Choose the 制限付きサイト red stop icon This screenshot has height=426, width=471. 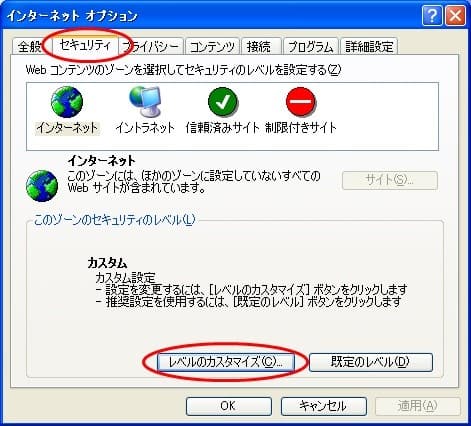click(301, 102)
